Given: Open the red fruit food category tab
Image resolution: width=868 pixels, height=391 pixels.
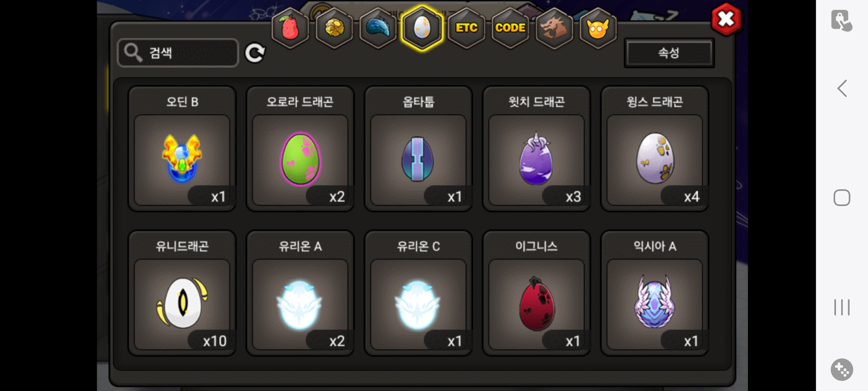Looking at the screenshot, I should click(290, 28).
